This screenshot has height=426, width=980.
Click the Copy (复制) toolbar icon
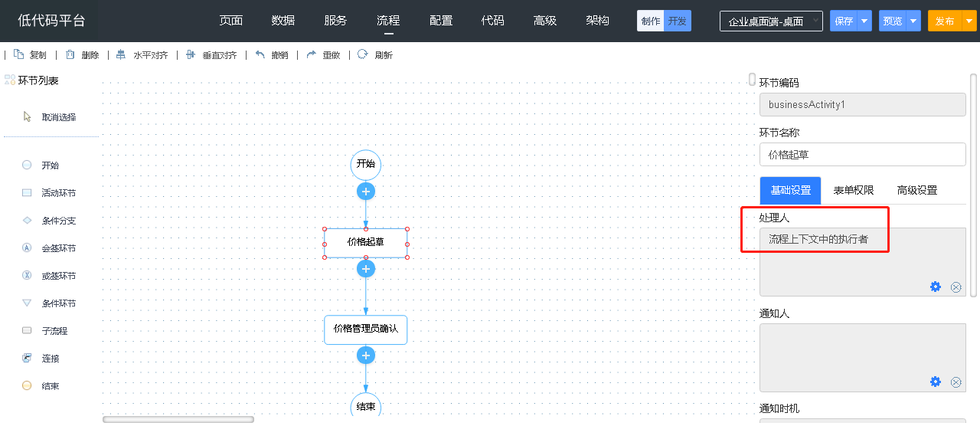tap(19, 54)
